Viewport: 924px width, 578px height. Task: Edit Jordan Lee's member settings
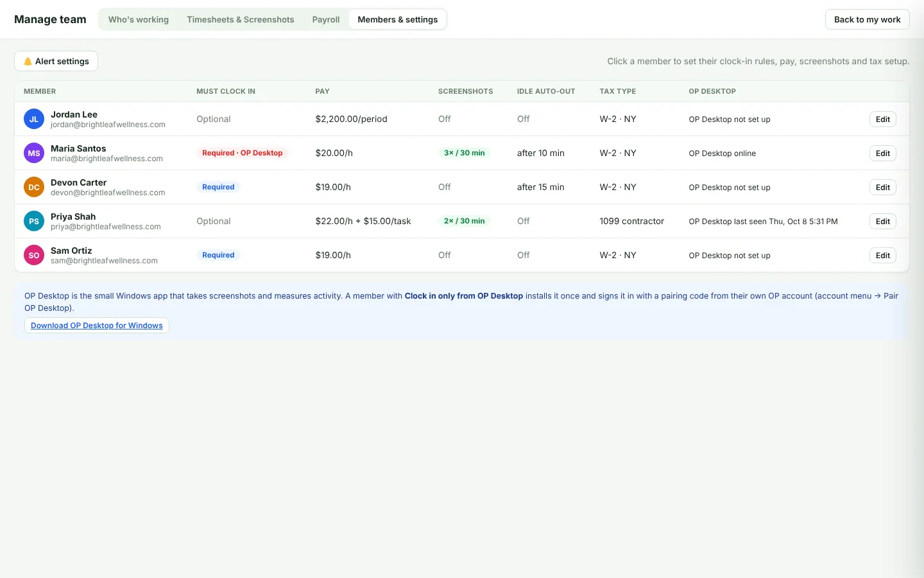coord(883,119)
